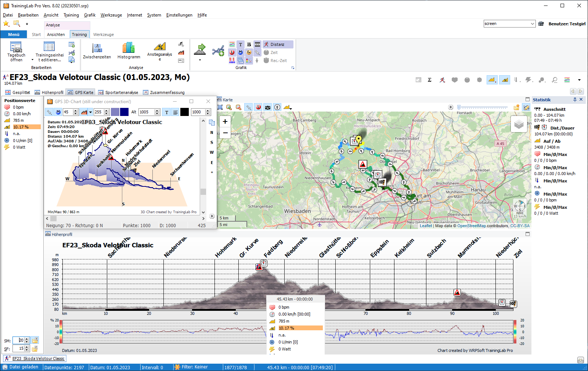Open the Anstiegsanalyse climb analysis
This screenshot has width=588, height=371.
[159, 52]
